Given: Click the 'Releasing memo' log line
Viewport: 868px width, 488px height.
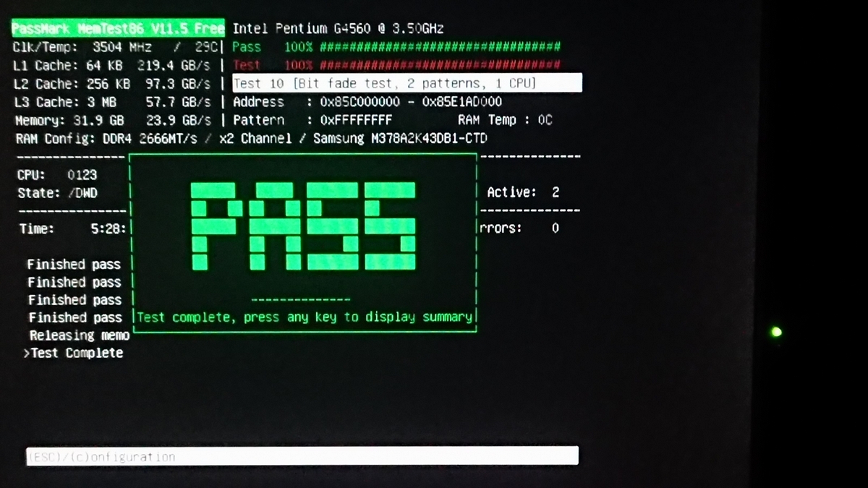Looking at the screenshot, I should pyautogui.click(x=79, y=335).
